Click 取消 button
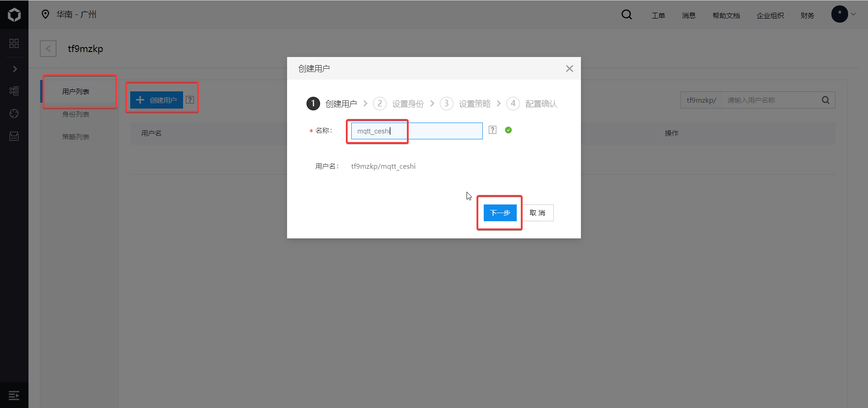Screen dimensions: 868x408 537,213
